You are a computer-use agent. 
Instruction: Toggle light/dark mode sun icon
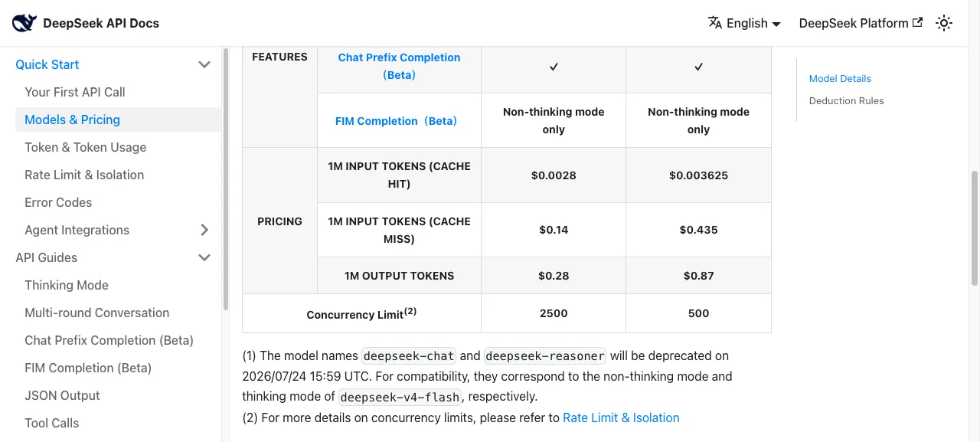944,23
